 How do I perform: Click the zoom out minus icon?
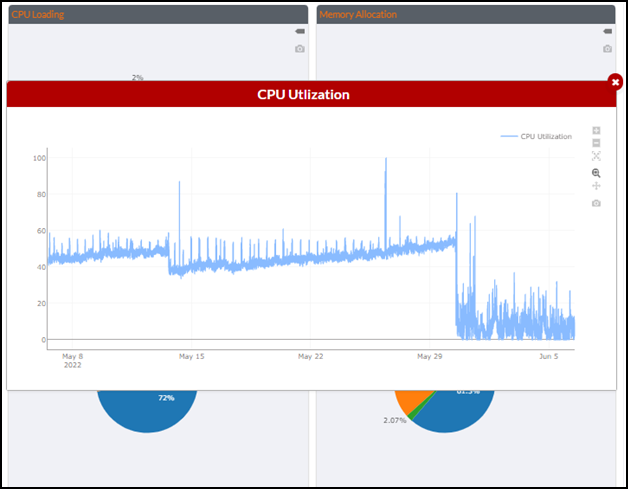(x=596, y=143)
